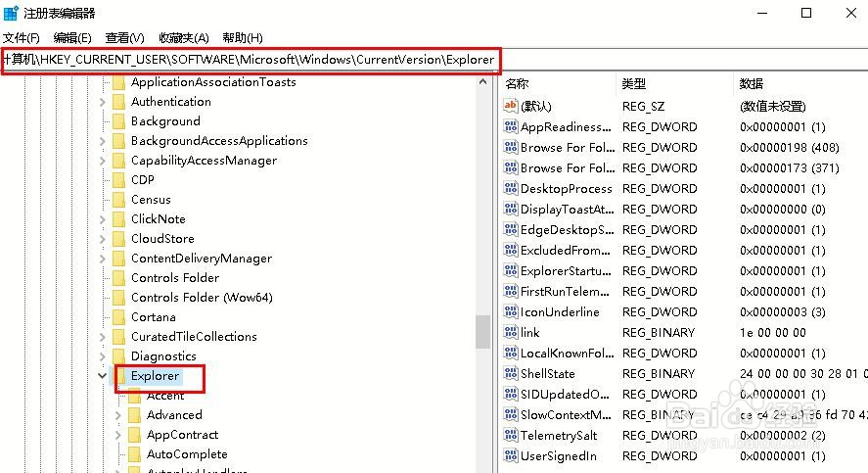Select the Controls Folder (Wow64) key
Screen dimensions: 868x473
202,298
